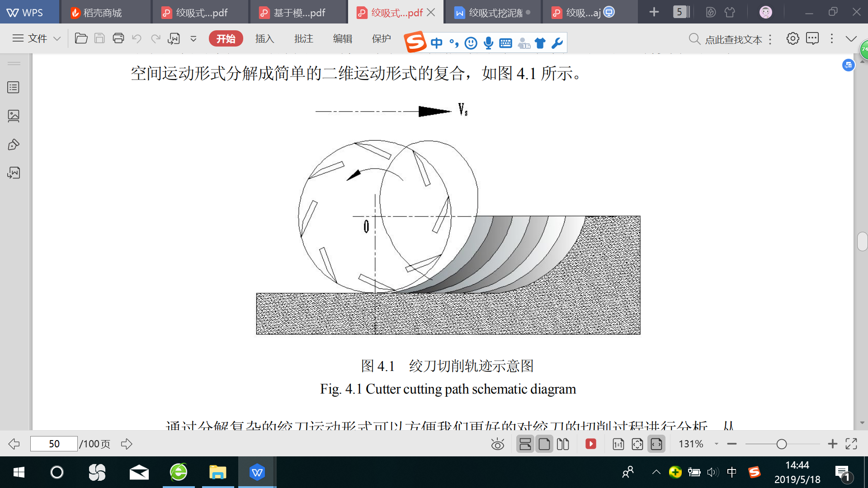Switch to the 基于模...pdf document tab
868x488 pixels.
tap(298, 13)
